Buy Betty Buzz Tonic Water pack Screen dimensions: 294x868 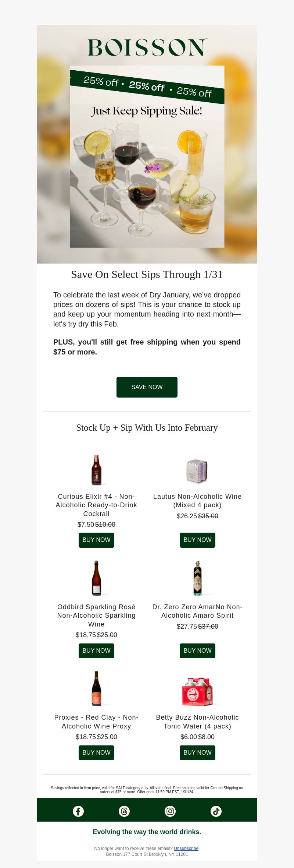point(197,752)
